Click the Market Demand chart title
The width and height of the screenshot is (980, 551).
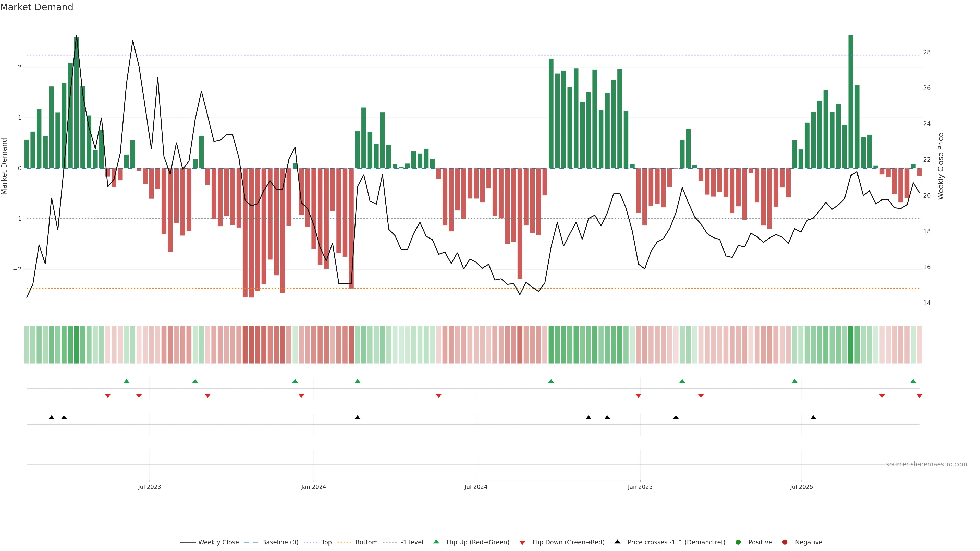pyautogui.click(x=36, y=7)
